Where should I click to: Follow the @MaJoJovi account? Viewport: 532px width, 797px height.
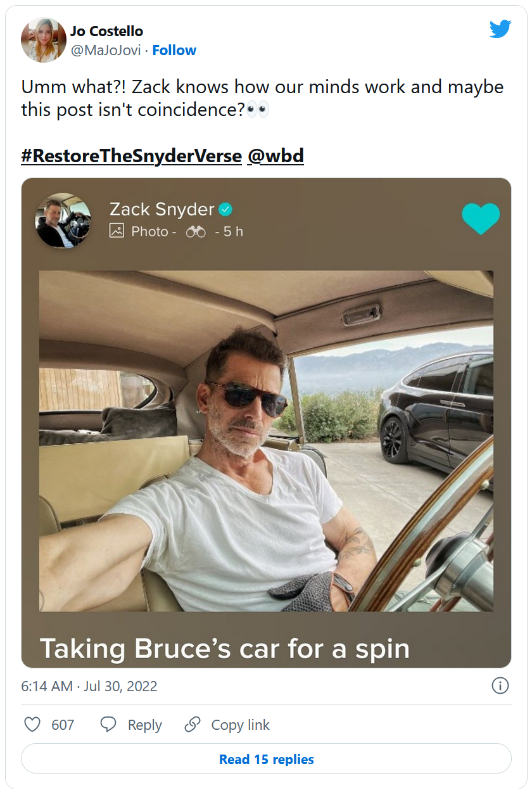tap(174, 50)
